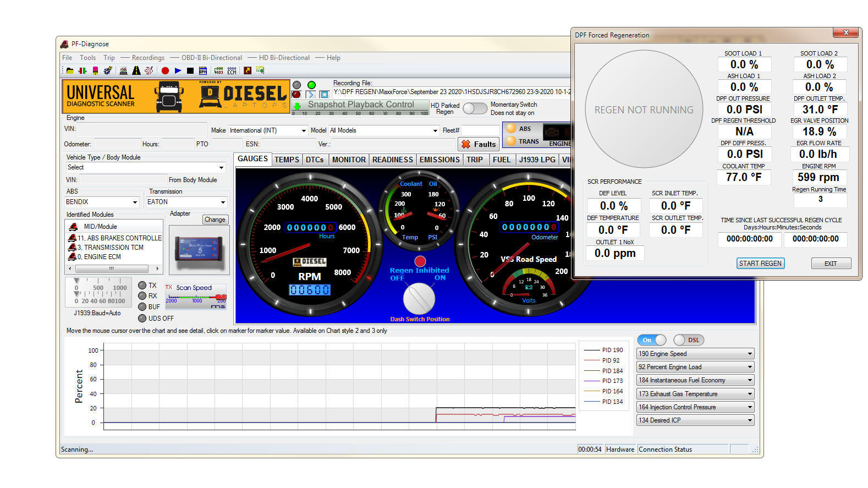Click the REGEN NOT RUNNING round button
Viewport: 868px width, 488px height.
tap(644, 109)
